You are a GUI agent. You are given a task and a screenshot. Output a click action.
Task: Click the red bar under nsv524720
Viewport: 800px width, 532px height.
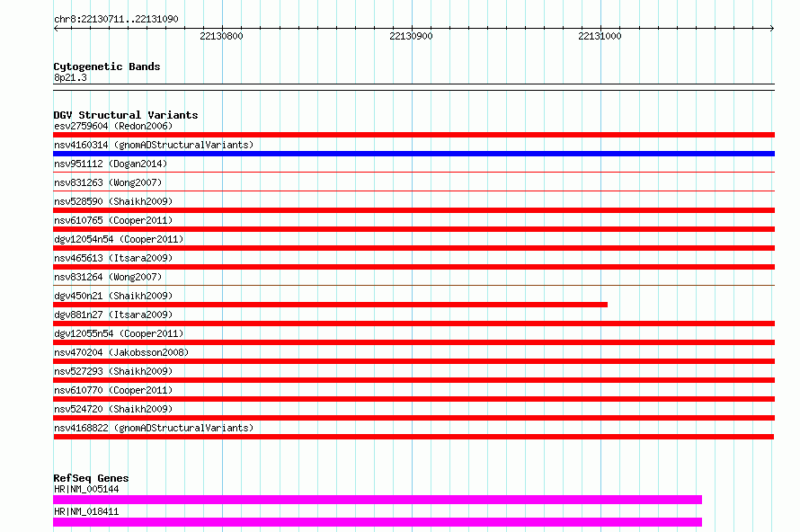413,418
